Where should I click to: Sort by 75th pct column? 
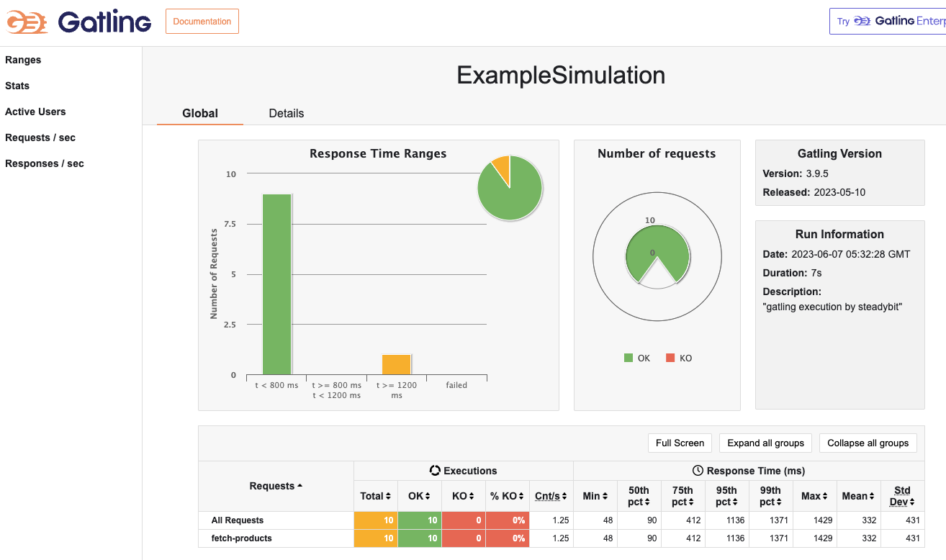tap(683, 496)
